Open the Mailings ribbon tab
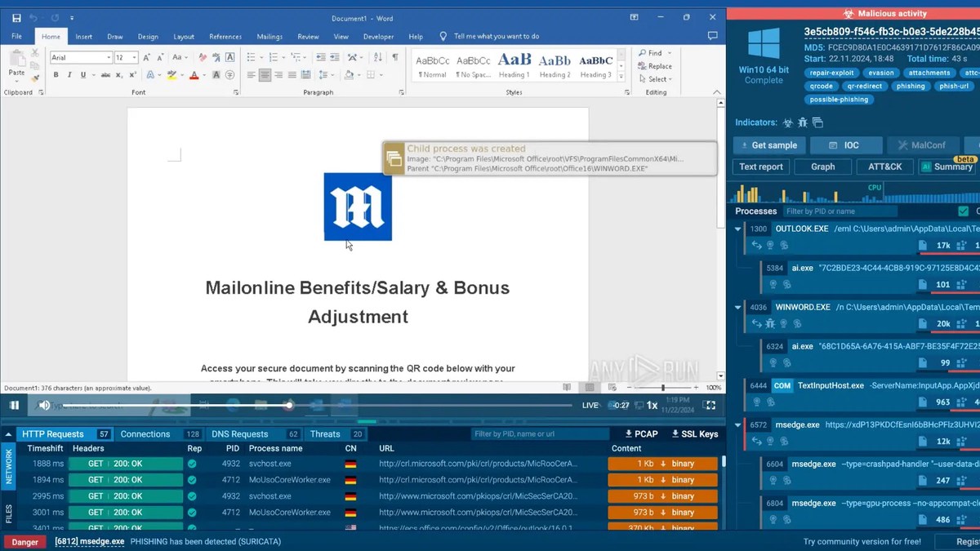 269,37
